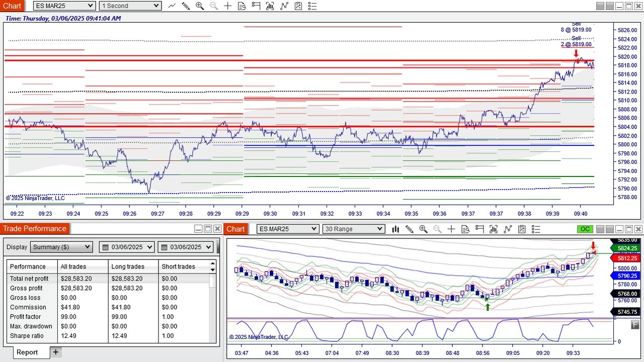Select the Gross profit row label
Image resolution: width=644 pixels, height=362 pixels.
tap(26, 288)
